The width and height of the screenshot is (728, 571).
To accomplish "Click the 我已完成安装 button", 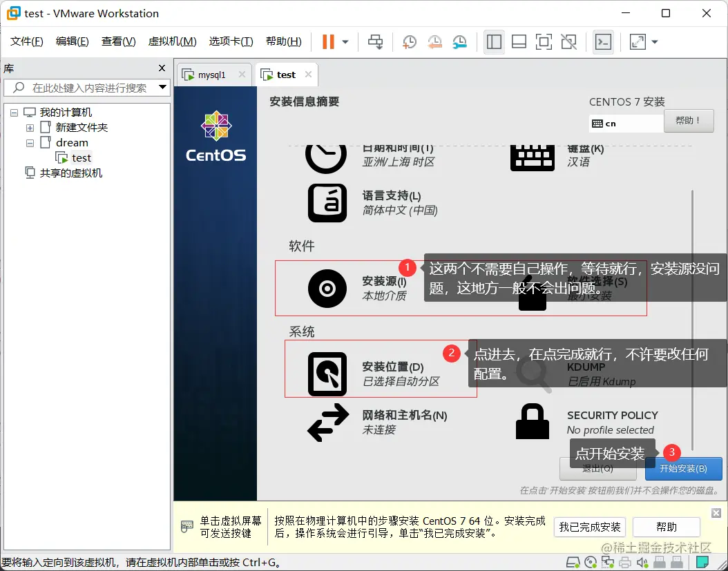I will pyautogui.click(x=590, y=528).
